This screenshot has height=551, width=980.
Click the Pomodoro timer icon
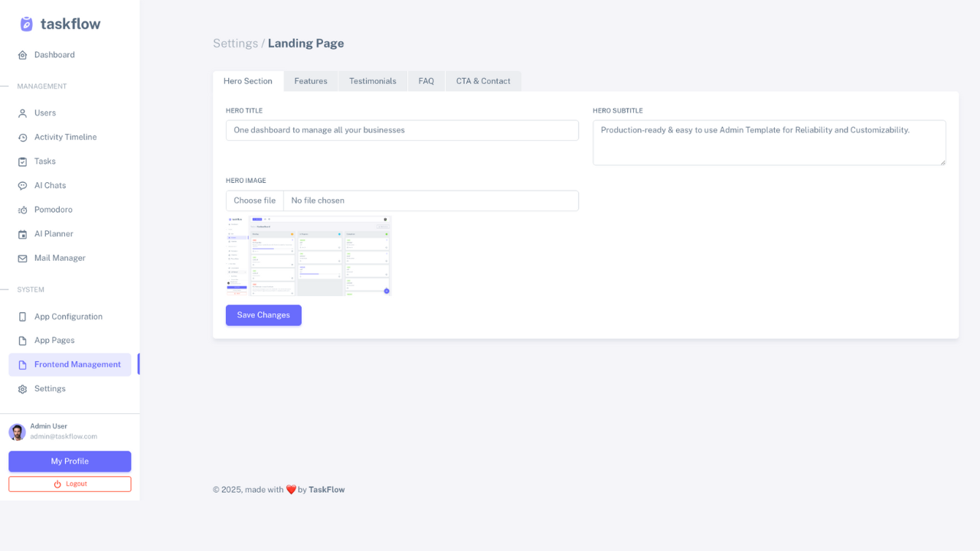(x=22, y=210)
